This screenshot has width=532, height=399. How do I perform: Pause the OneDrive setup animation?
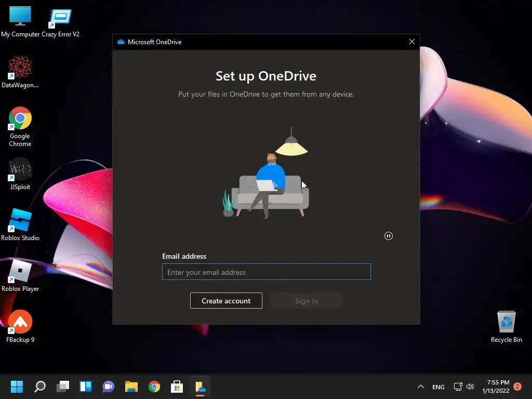click(389, 236)
